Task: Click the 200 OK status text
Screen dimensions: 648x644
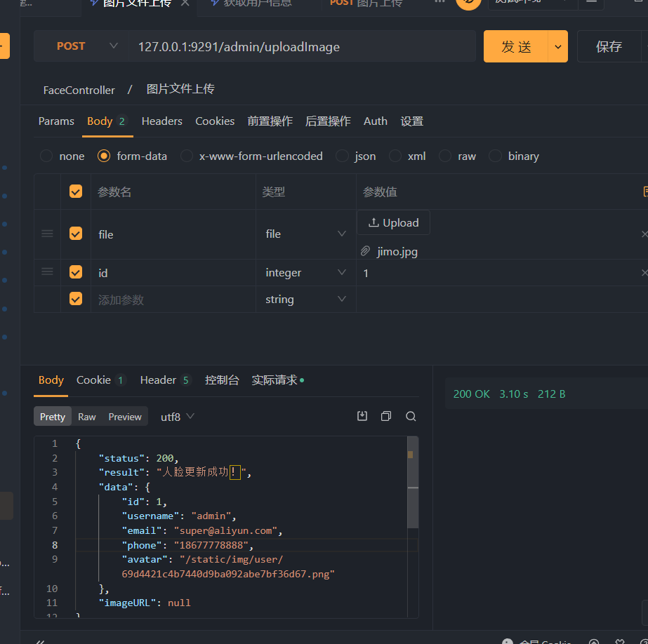Action: point(471,394)
